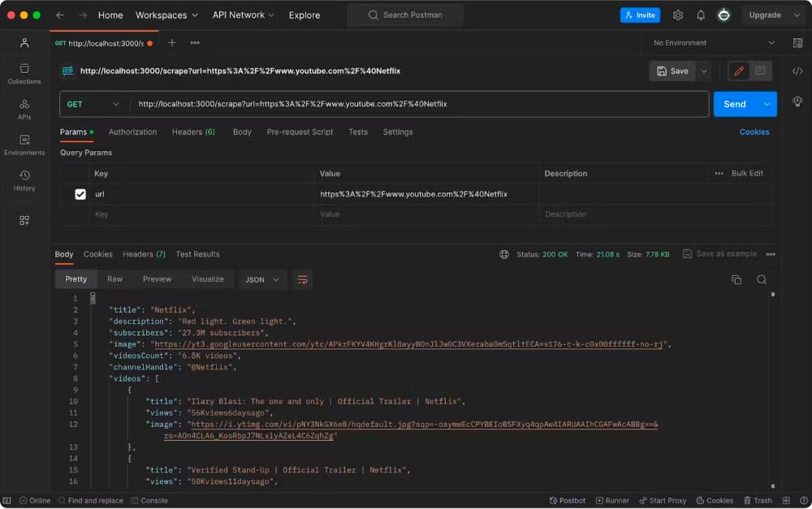Open the Environments sidebar panel

24,146
